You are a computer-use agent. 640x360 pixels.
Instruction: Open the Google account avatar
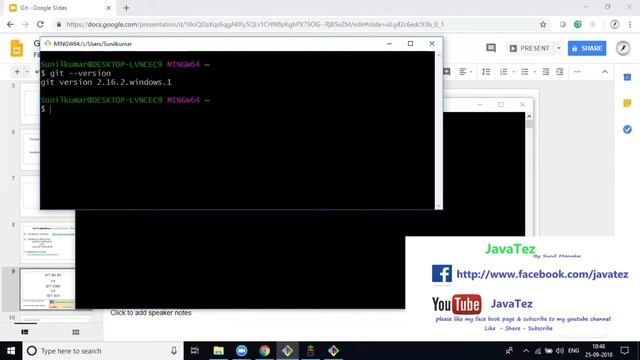(623, 48)
